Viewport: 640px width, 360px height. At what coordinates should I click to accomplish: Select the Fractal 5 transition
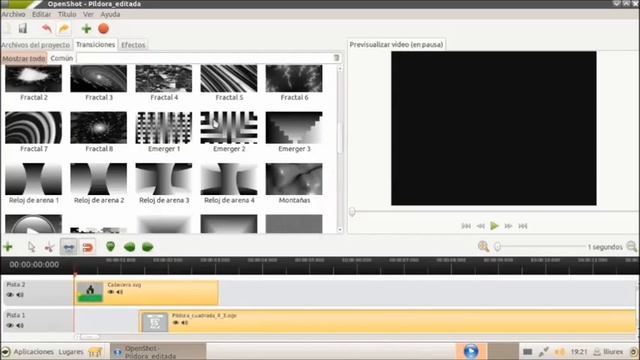pyautogui.click(x=229, y=83)
